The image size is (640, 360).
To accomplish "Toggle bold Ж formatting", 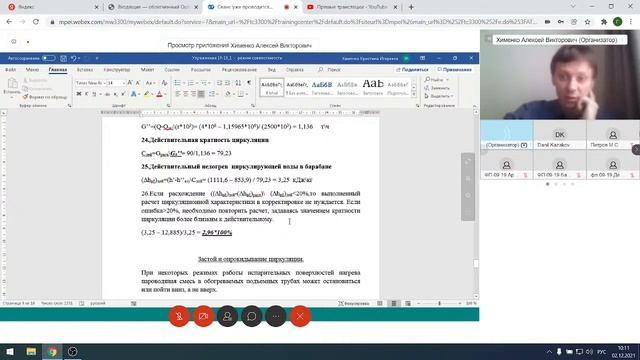I will tap(79, 94).
